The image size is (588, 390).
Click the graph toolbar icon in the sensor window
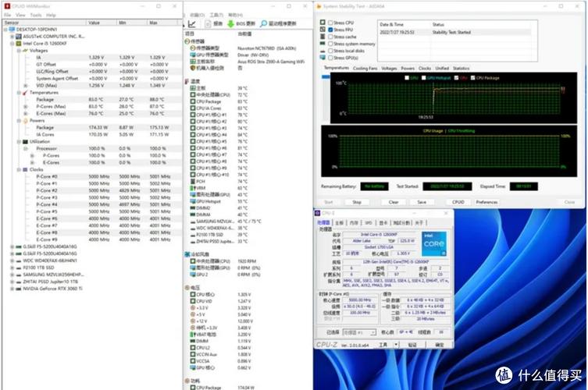click(191, 24)
